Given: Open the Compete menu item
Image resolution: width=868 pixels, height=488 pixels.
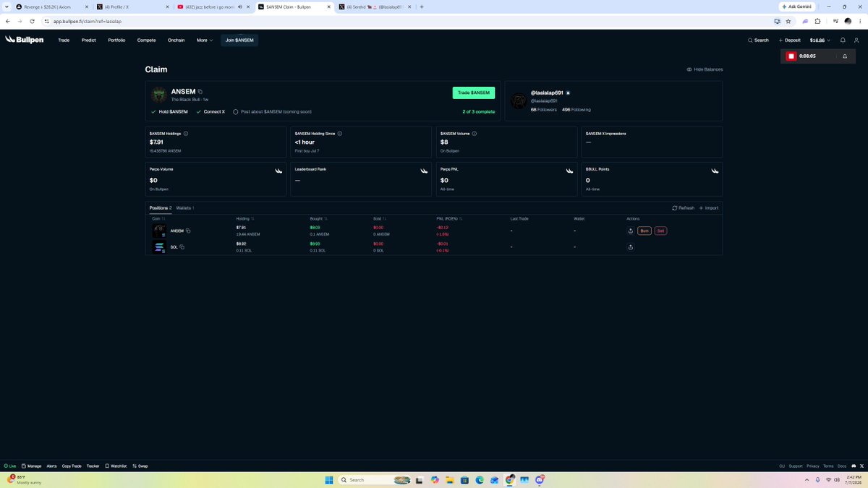Looking at the screenshot, I should pyautogui.click(x=146, y=40).
